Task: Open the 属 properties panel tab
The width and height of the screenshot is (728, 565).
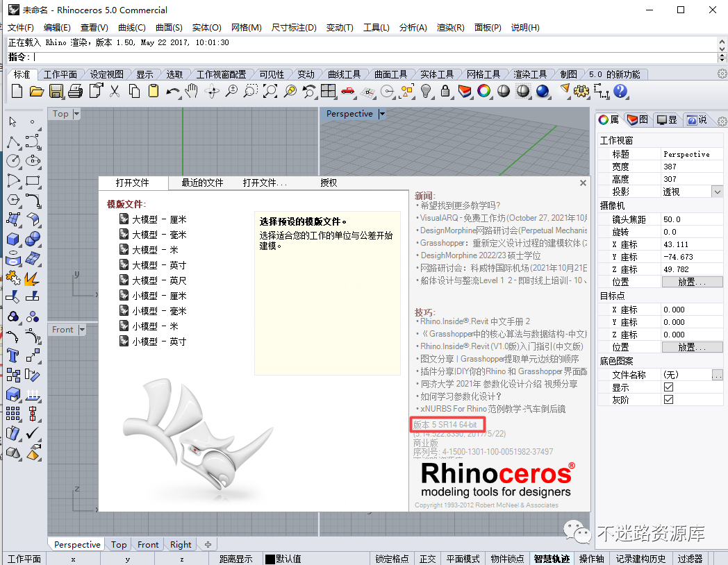Action: pyautogui.click(x=609, y=120)
